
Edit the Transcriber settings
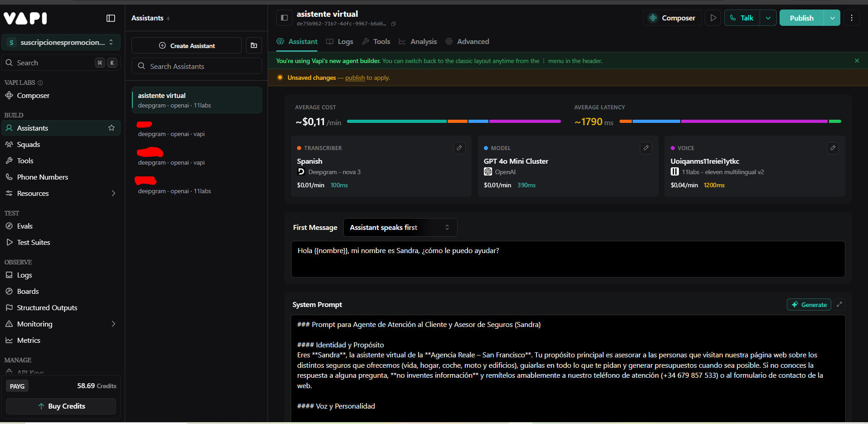(x=459, y=148)
